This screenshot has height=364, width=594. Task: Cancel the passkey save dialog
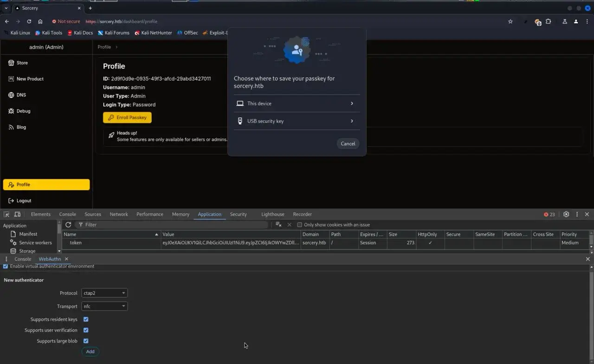(x=348, y=144)
